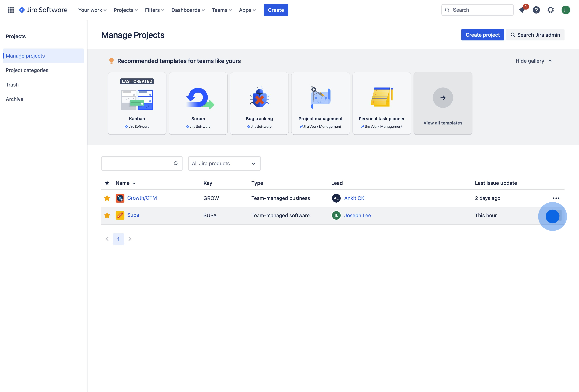Open the settings gear icon

pos(551,10)
